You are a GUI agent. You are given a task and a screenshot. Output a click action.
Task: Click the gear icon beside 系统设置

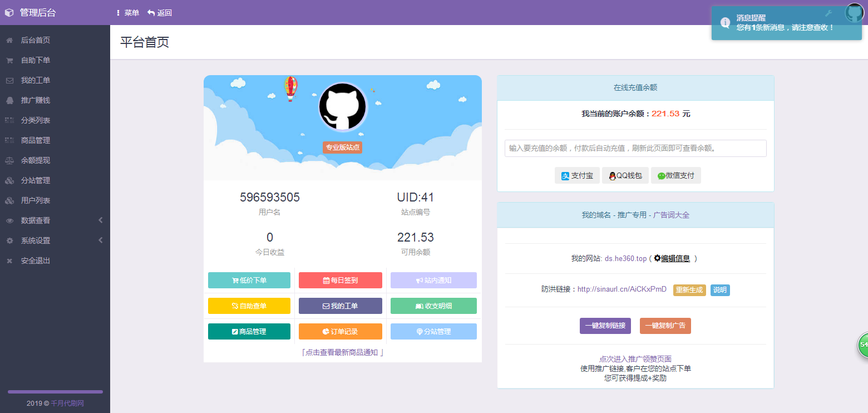(x=9, y=240)
